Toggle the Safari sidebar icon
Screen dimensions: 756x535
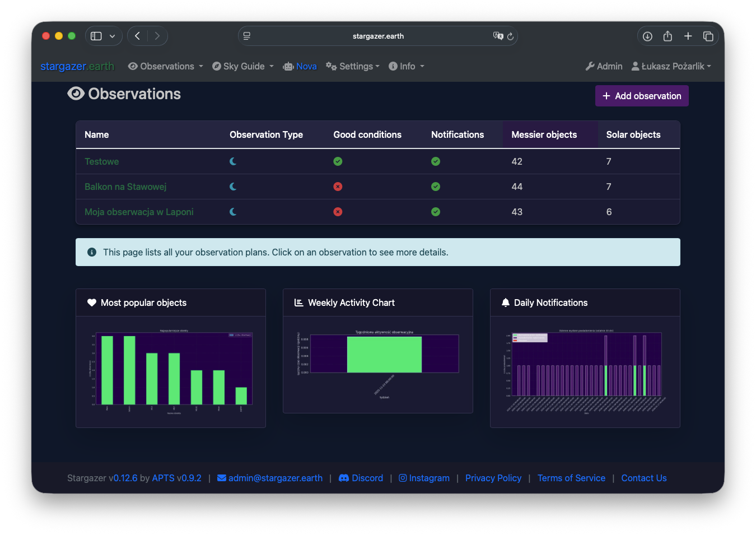96,36
